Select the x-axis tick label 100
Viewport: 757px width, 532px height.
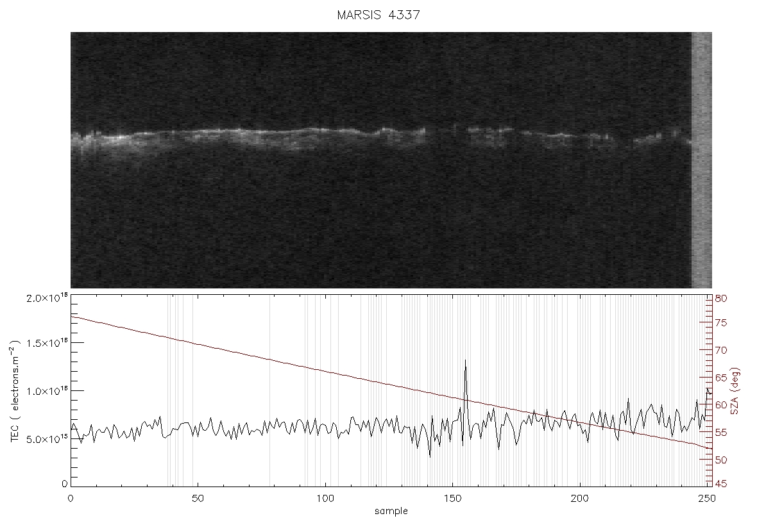(x=325, y=498)
